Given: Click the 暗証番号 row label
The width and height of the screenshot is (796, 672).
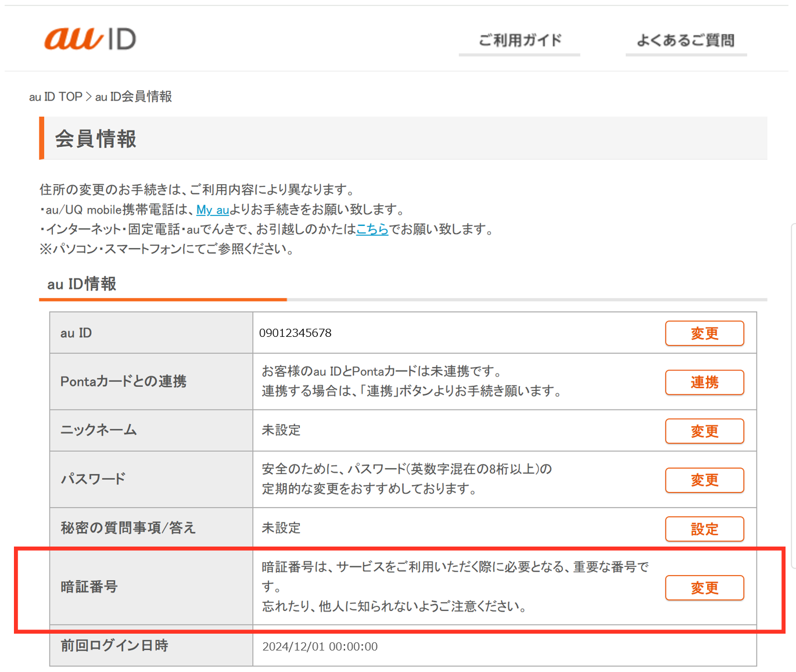Looking at the screenshot, I should pos(89,587).
